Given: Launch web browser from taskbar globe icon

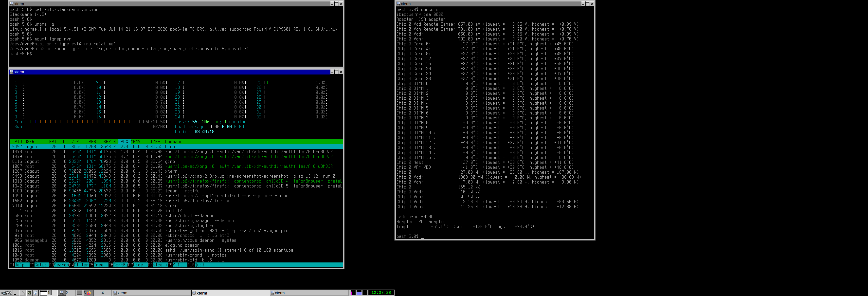Looking at the screenshot, I should pos(35,293).
